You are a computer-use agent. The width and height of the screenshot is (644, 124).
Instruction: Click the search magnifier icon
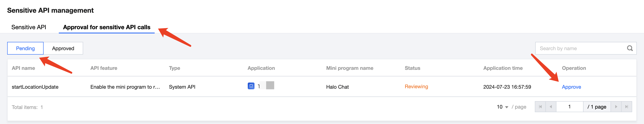click(x=630, y=48)
